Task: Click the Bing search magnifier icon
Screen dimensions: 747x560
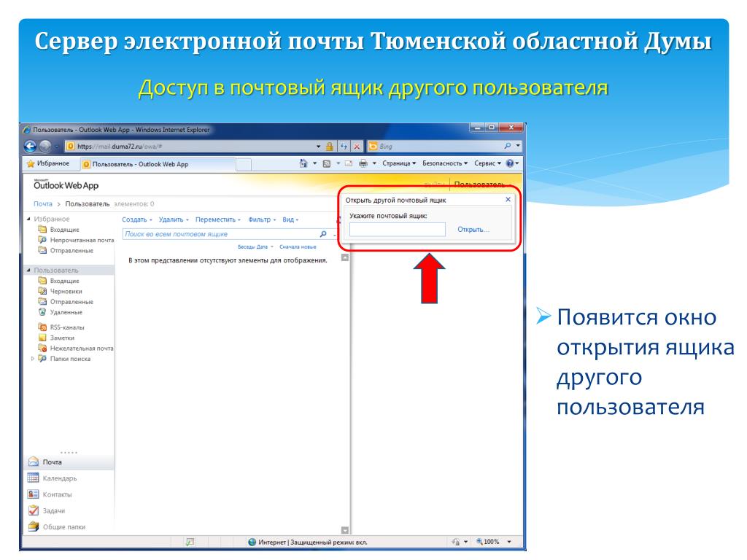Action: 508,146
